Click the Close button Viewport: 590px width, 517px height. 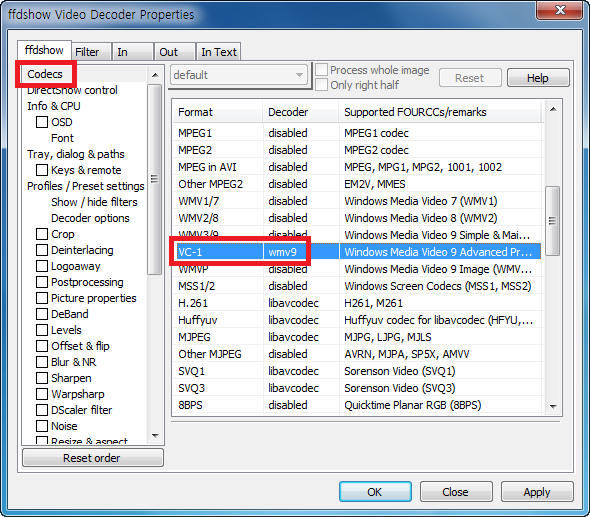tap(456, 492)
